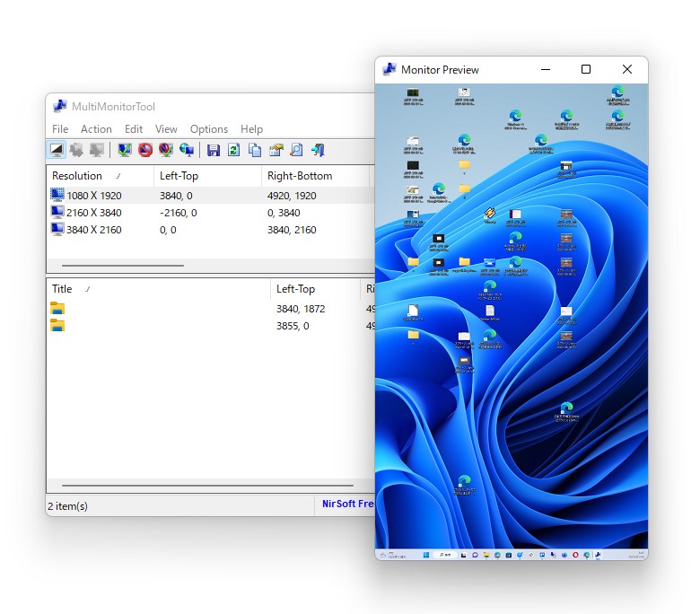Image resolution: width=700 pixels, height=614 pixels.
Task: Click the desktop thumbnail in Monitor Preview
Action: tap(512, 321)
